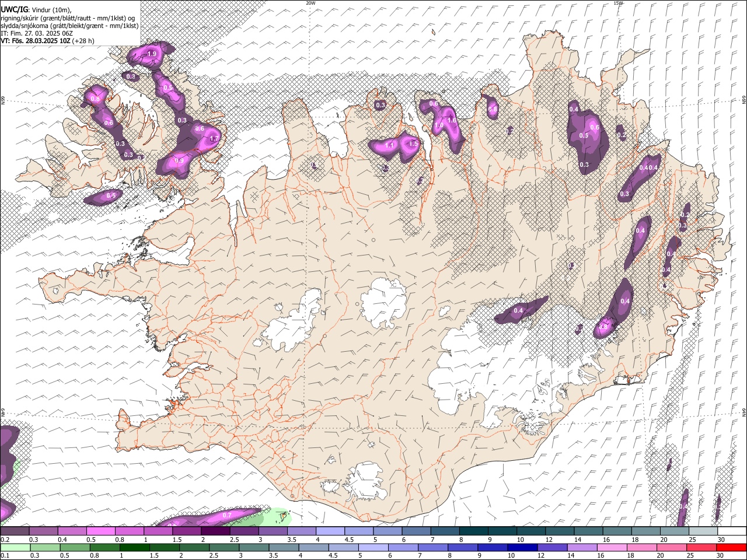This screenshot has width=747, height=560.
Task: Click the 1.5 precipitation value on the map
Action: click(413, 143)
